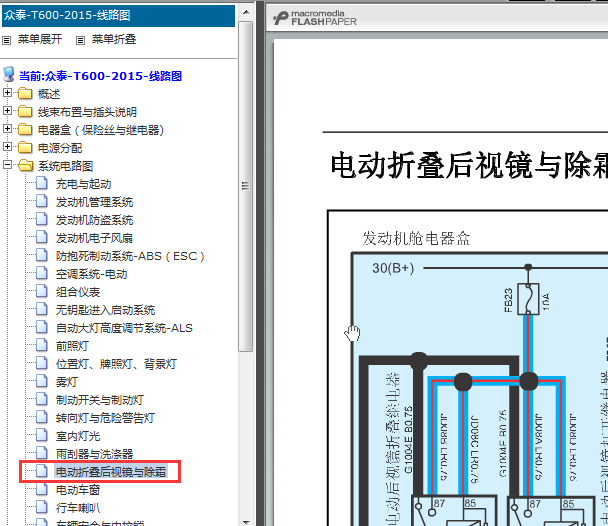Screen dimensions: 608x526
Task: Open the 制动开关与制动灯 page
Action: (100, 400)
